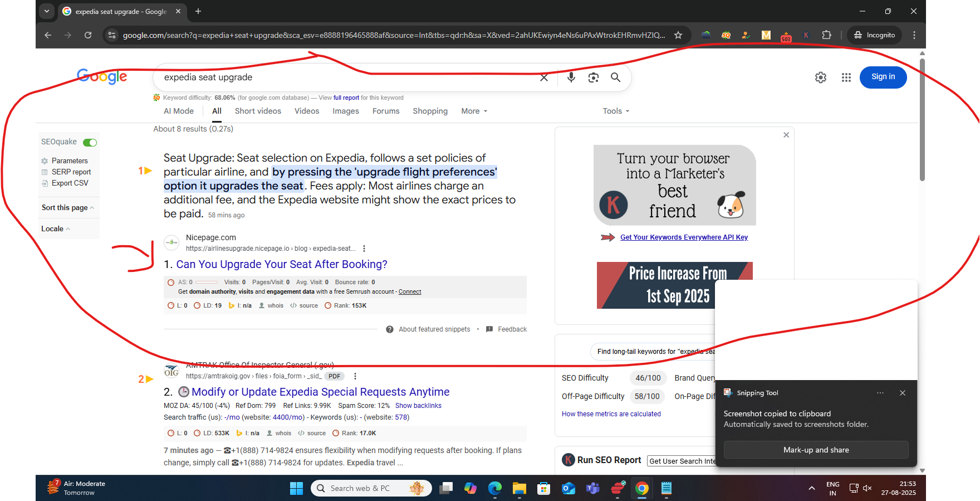Select the Short videos tab
Screen dimensions: 980x501
tap(258, 111)
